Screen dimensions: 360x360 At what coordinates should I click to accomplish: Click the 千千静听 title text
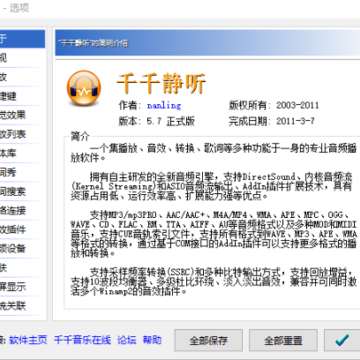[x=161, y=83]
